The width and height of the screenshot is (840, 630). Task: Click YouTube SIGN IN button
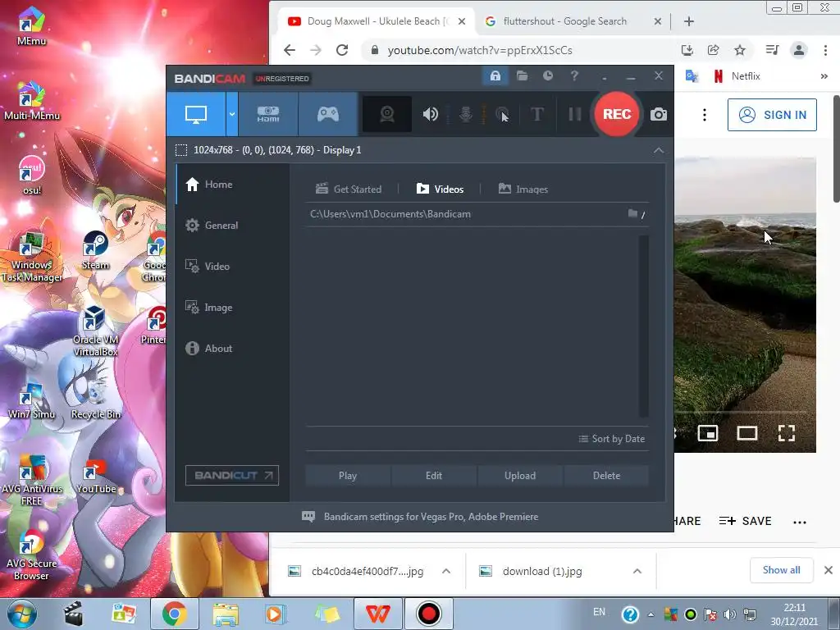tap(772, 115)
